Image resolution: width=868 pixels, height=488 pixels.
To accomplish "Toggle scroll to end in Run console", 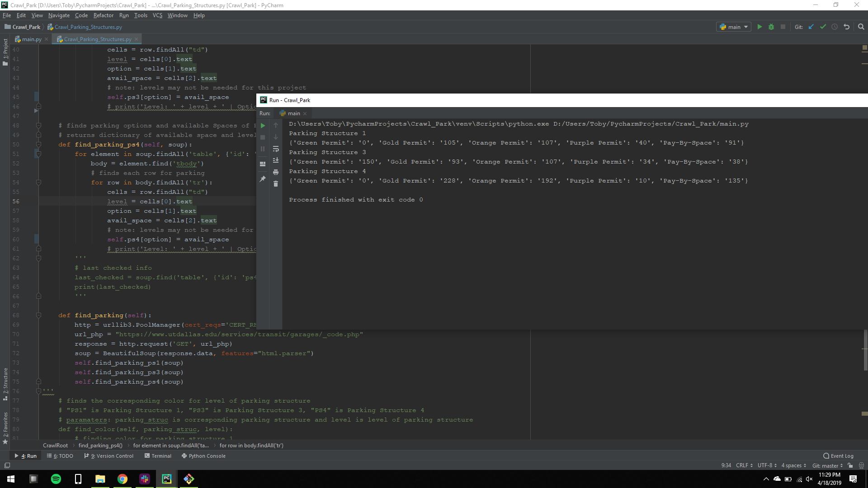I will (x=276, y=160).
